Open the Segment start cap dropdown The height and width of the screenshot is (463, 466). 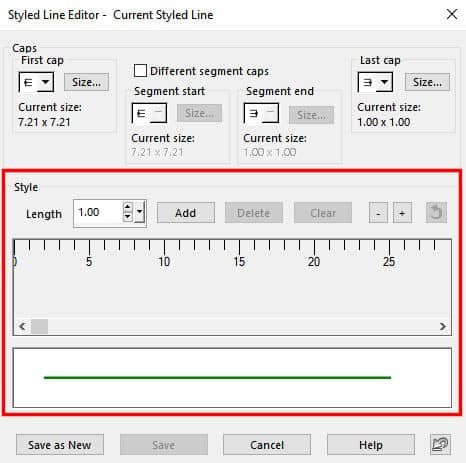(x=149, y=113)
